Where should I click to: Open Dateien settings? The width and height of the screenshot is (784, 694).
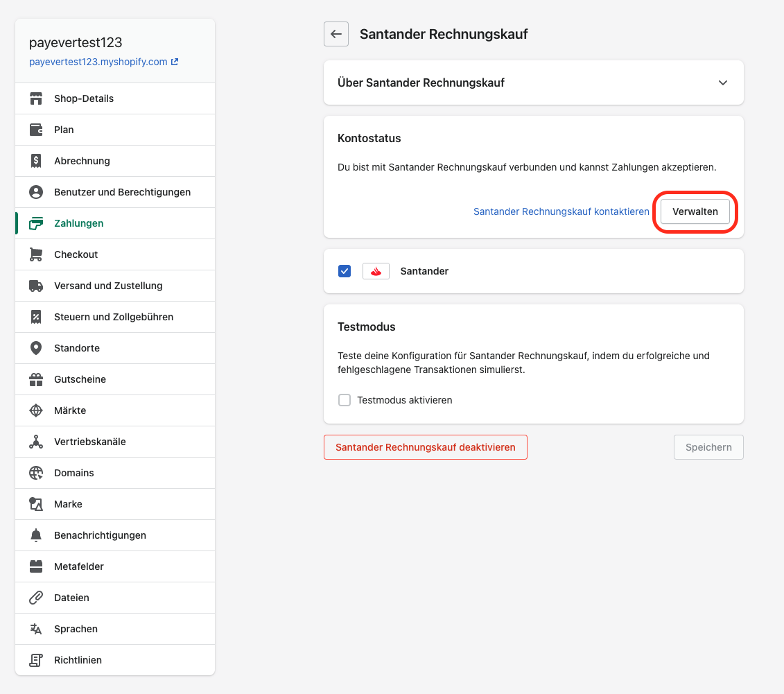(x=115, y=598)
